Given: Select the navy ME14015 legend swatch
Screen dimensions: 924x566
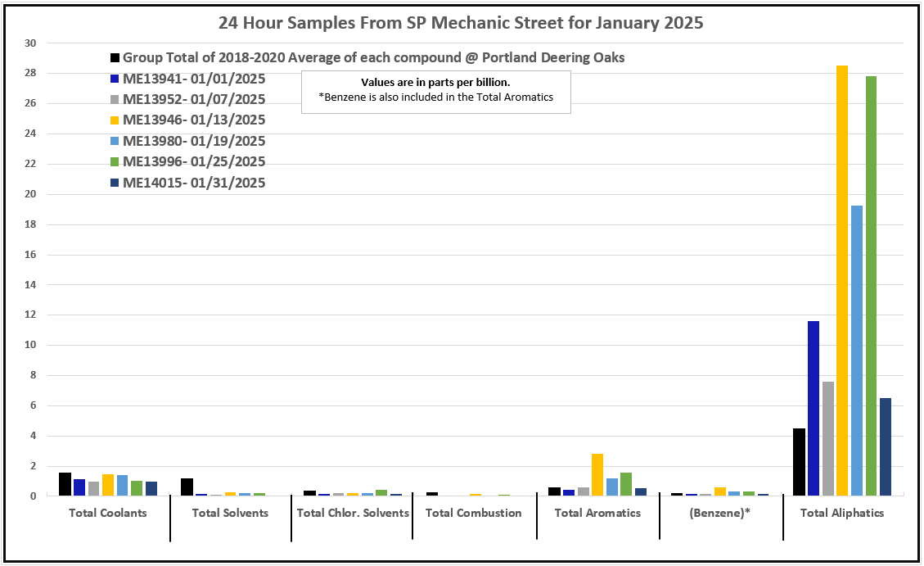Looking at the screenshot, I should point(115,183).
